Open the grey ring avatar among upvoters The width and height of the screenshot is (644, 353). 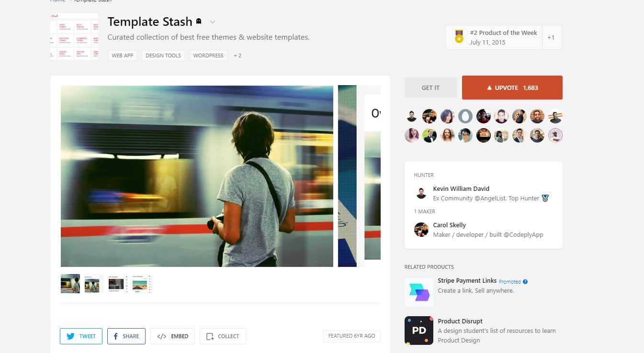[465, 116]
